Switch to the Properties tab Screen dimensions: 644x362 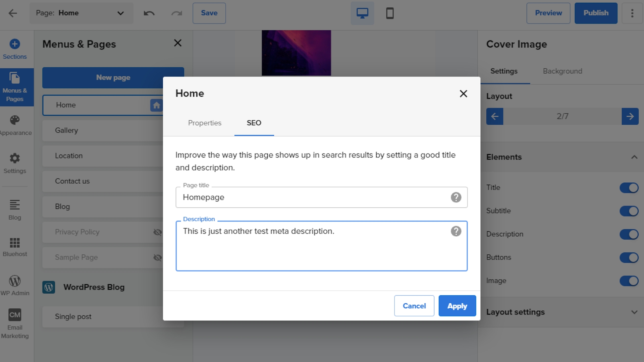[x=205, y=123]
